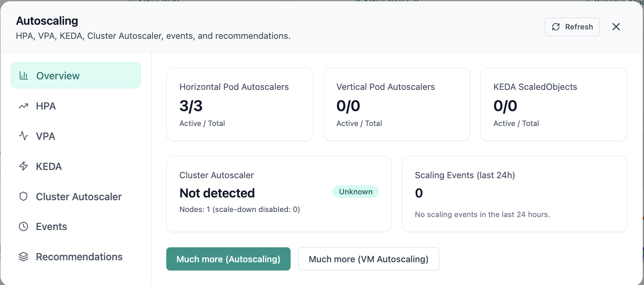Click Much more (VM Autoscaling) button
Image resolution: width=644 pixels, height=285 pixels.
[x=368, y=259]
